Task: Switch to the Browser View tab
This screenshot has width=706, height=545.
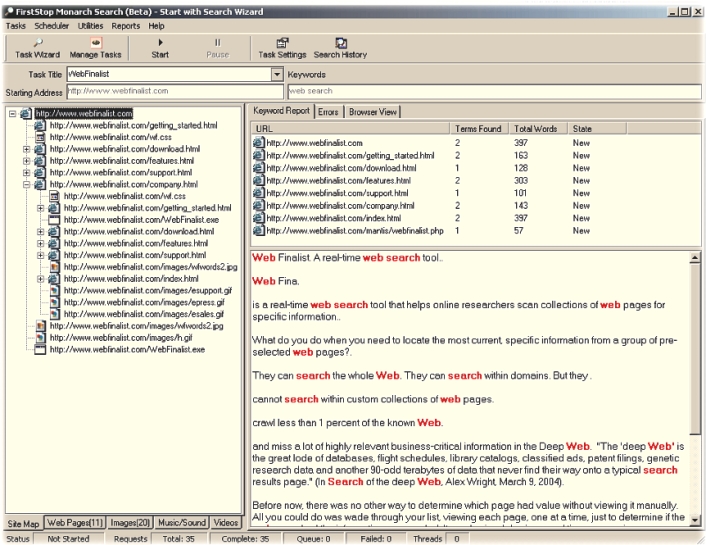Action: point(373,112)
